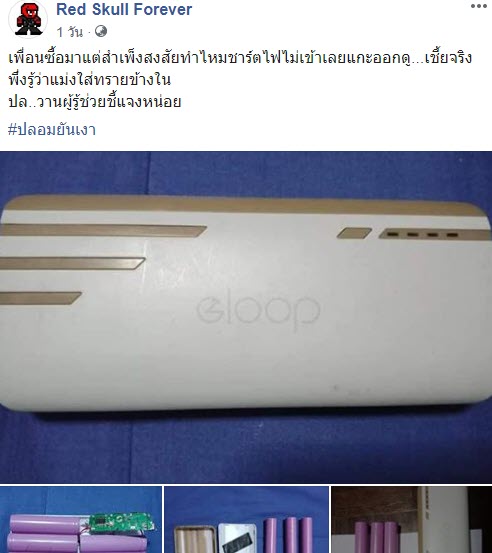Click the open beige case in middle thumbnail

pos(195,540)
